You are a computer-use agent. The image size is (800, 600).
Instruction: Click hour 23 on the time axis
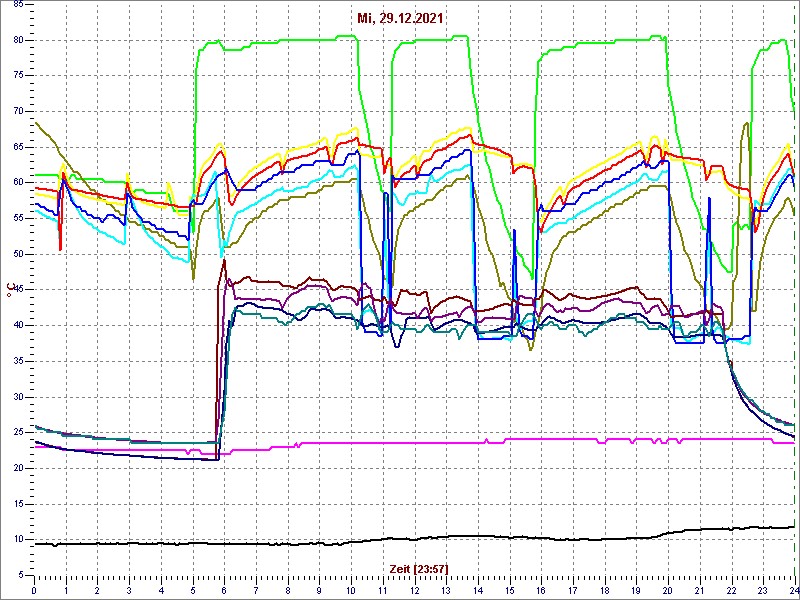(x=763, y=589)
